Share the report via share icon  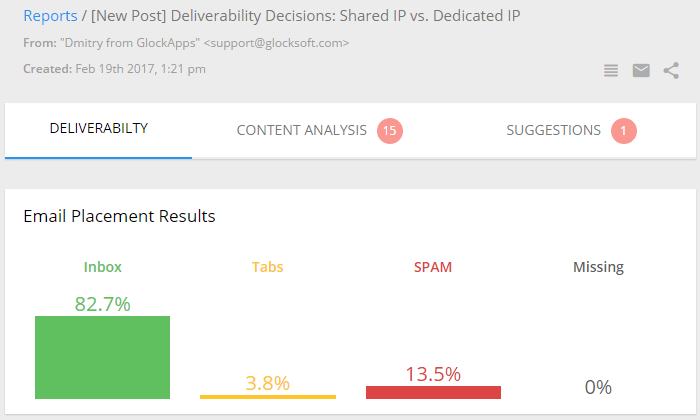(x=671, y=71)
